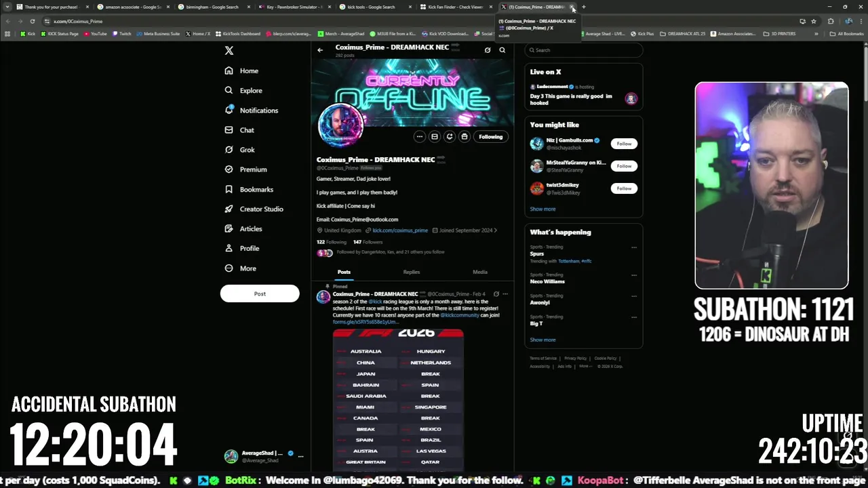
Task: Click the browser reload button
Action: coord(32,21)
